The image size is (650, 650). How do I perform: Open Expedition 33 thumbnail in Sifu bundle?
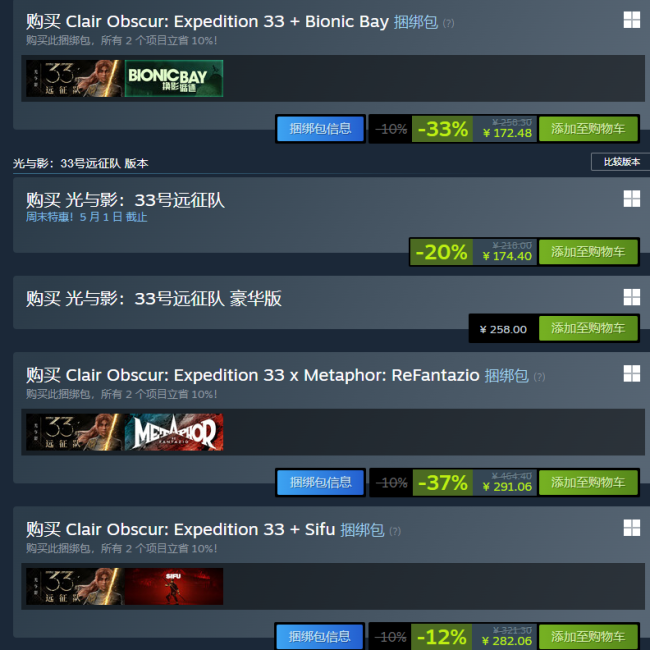(x=75, y=586)
